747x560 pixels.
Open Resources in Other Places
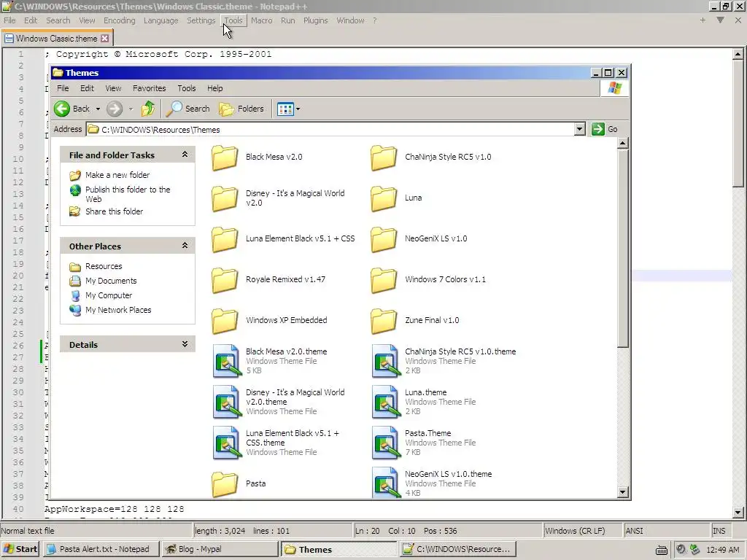[x=104, y=266]
